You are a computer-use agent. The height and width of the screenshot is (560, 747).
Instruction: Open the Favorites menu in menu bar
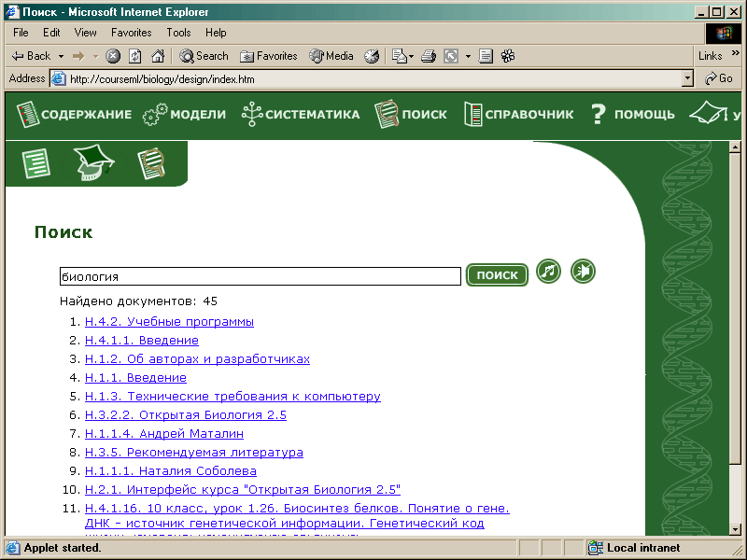[131, 33]
